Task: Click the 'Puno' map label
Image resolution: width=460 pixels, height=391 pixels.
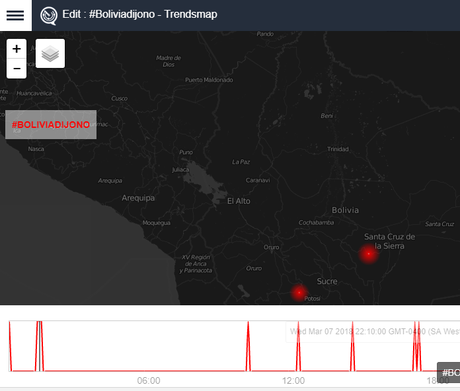Action: coord(186,152)
